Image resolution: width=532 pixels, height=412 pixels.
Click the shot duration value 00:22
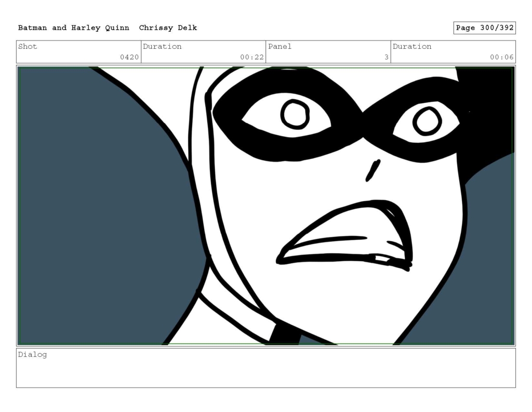point(252,57)
